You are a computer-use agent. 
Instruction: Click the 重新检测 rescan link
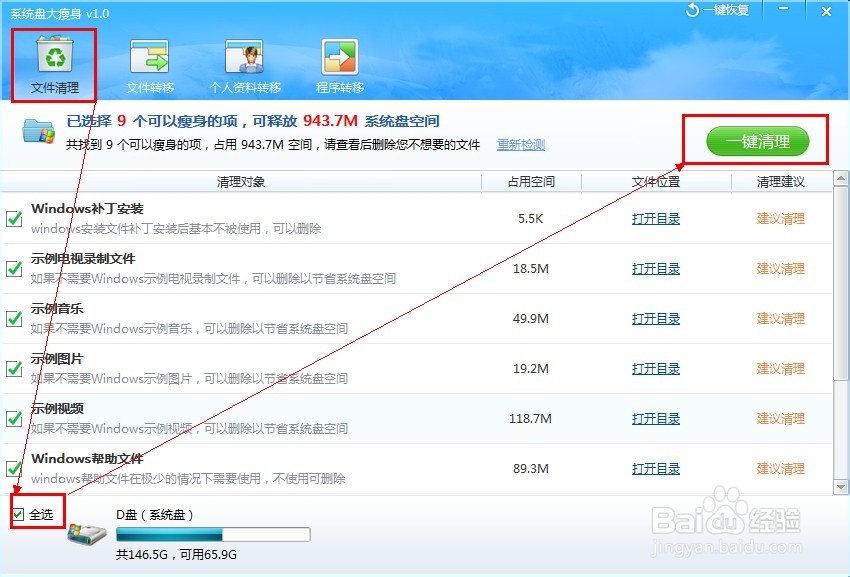(x=521, y=144)
